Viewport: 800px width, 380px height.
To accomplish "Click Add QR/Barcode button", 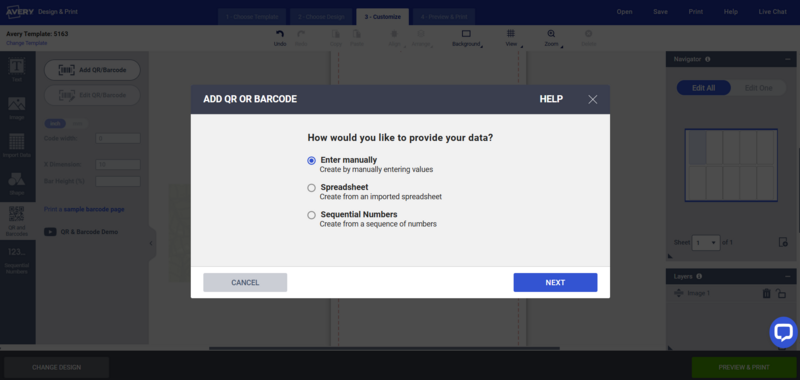I will tap(92, 70).
